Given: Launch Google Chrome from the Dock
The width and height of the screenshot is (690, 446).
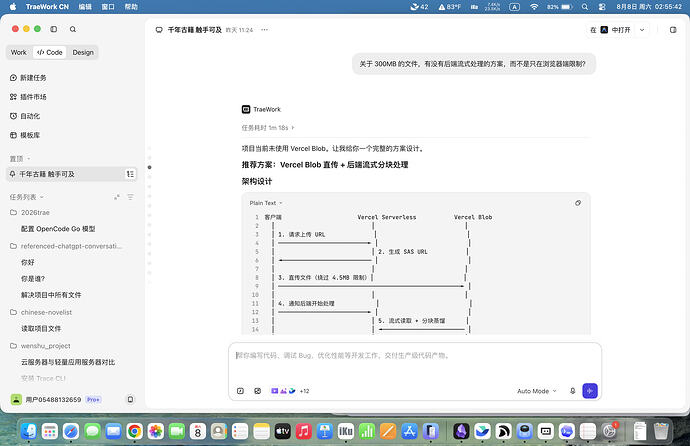Looking at the screenshot, I should tap(135, 431).
